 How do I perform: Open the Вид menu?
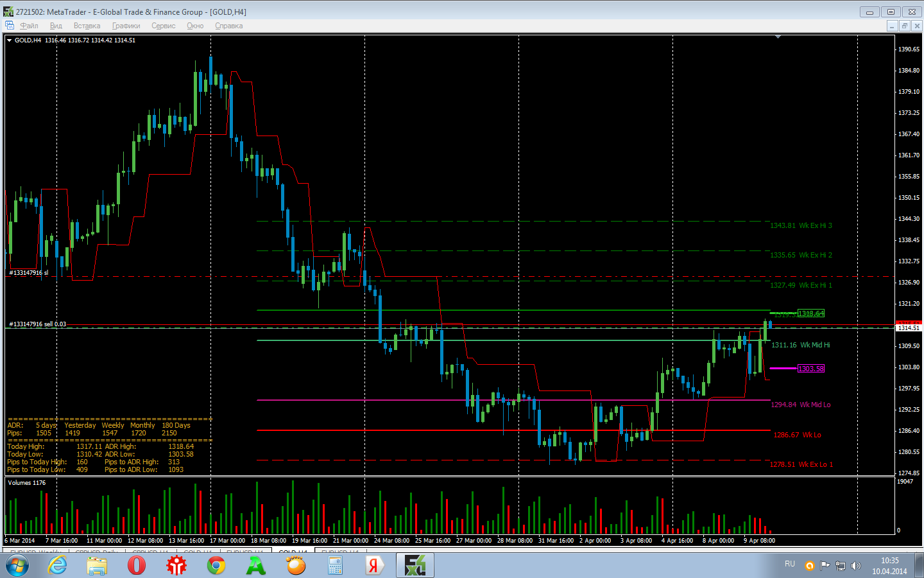pos(56,26)
